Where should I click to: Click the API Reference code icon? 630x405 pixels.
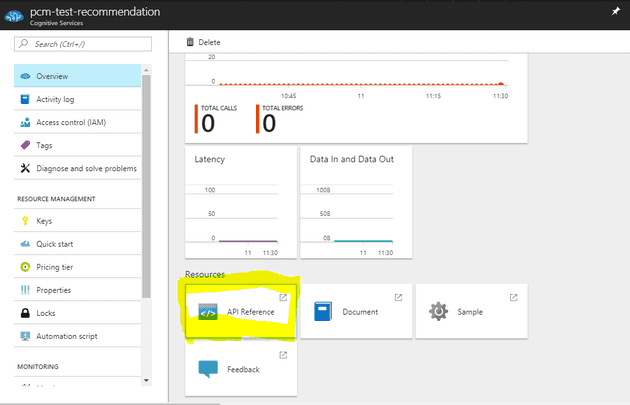(x=208, y=312)
